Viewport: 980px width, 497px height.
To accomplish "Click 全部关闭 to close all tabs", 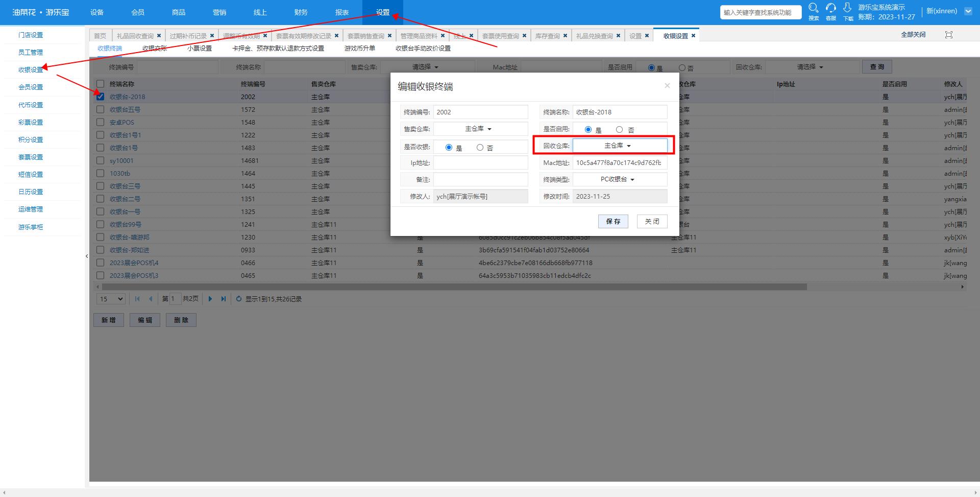I will pos(913,35).
